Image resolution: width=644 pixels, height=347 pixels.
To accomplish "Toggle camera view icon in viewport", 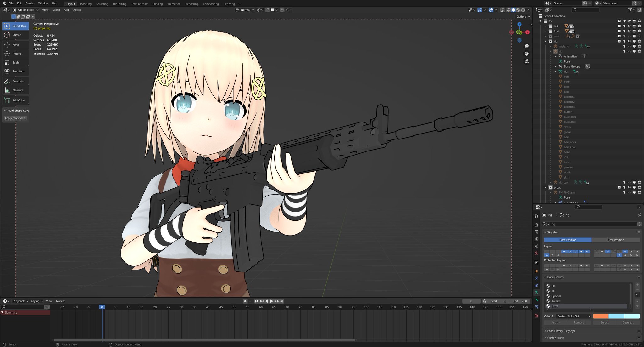I will pyautogui.click(x=526, y=61).
